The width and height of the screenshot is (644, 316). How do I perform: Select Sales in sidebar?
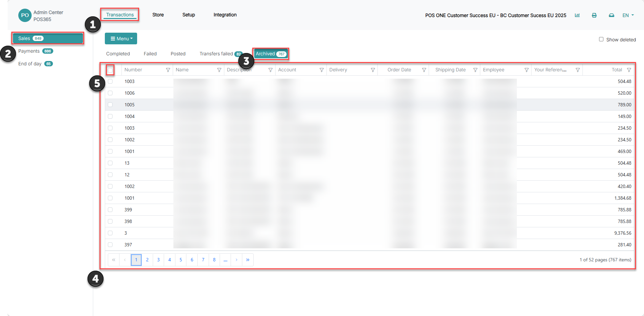pyautogui.click(x=48, y=38)
